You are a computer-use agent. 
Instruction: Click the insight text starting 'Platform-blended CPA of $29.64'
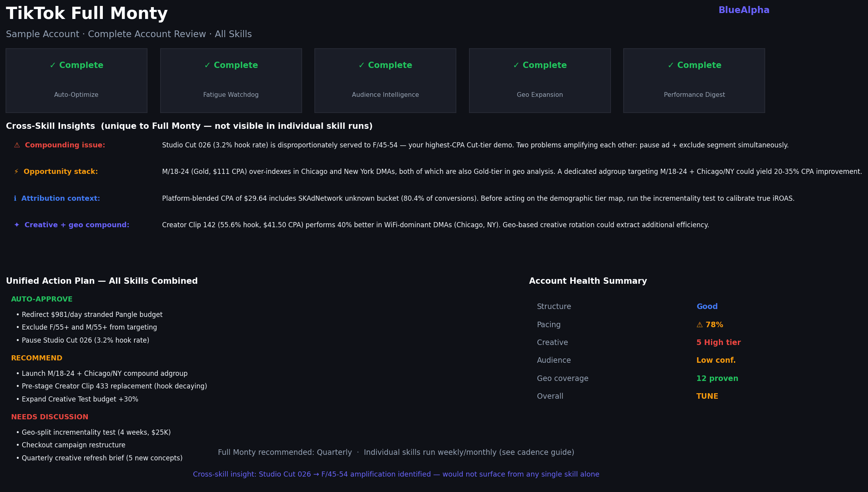(478, 198)
